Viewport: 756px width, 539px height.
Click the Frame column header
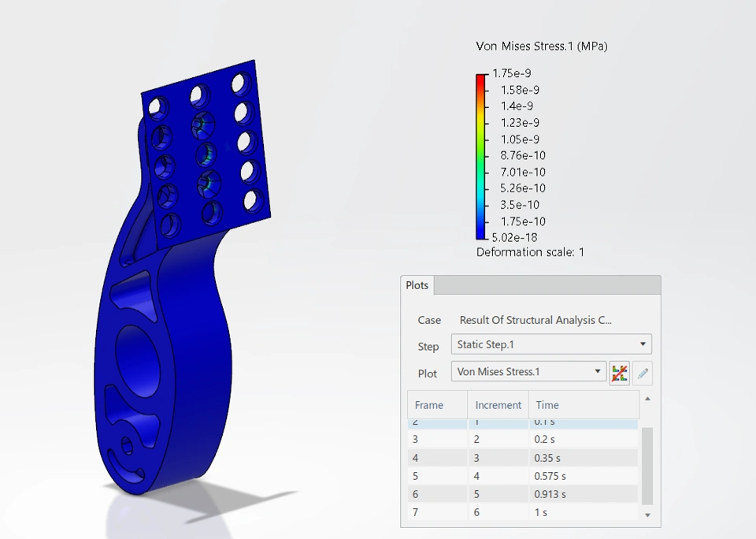tap(437, 405)
